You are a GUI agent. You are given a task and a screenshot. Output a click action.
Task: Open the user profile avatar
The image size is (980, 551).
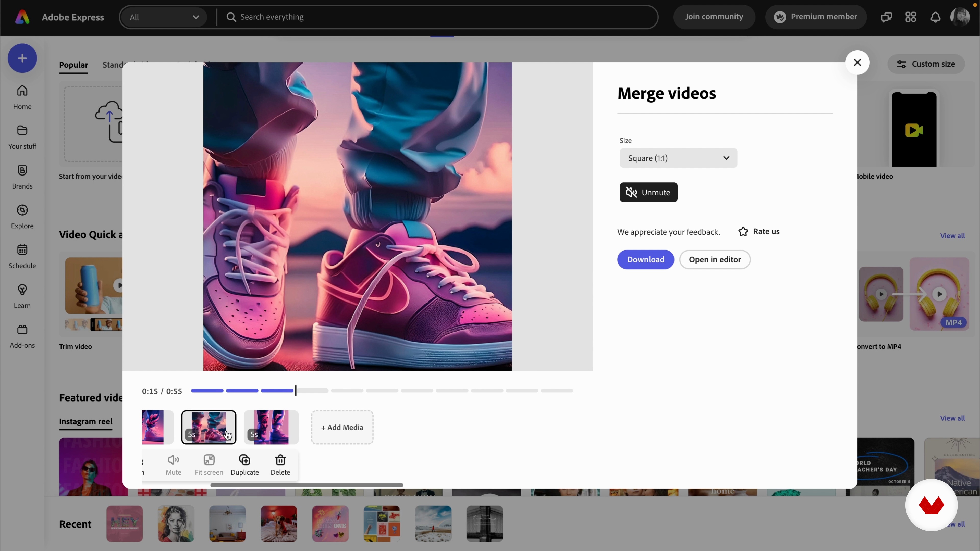tap(960, 17)
